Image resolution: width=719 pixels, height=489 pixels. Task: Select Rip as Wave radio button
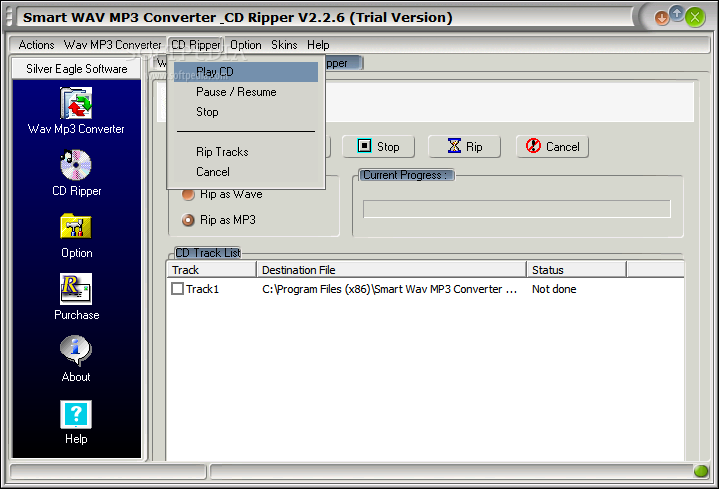(188, 194)
